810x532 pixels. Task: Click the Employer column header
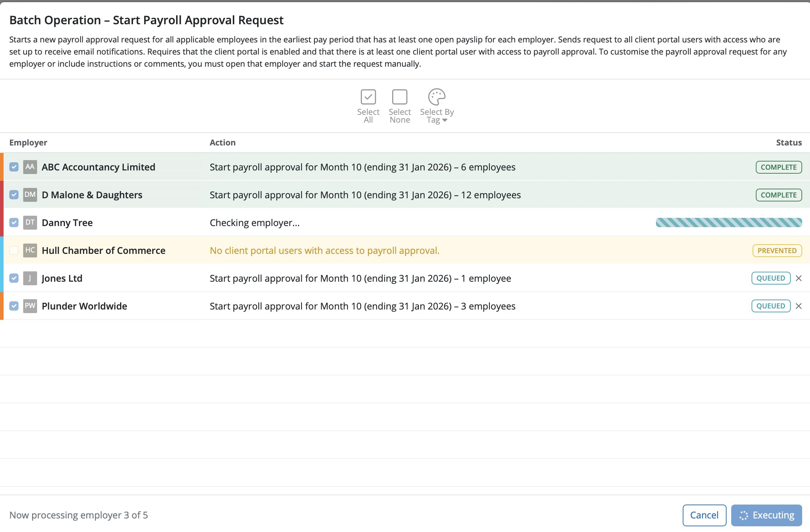[x=28, y=143]
